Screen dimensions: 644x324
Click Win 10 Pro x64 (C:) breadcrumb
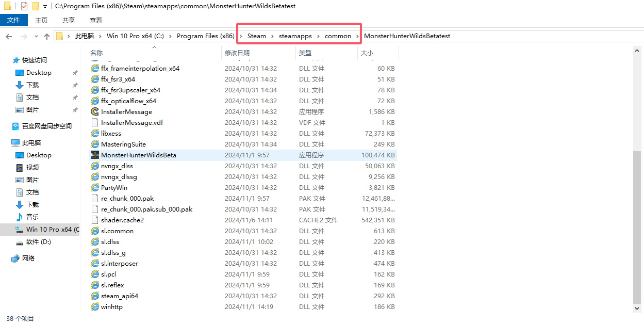pos(135,36)
